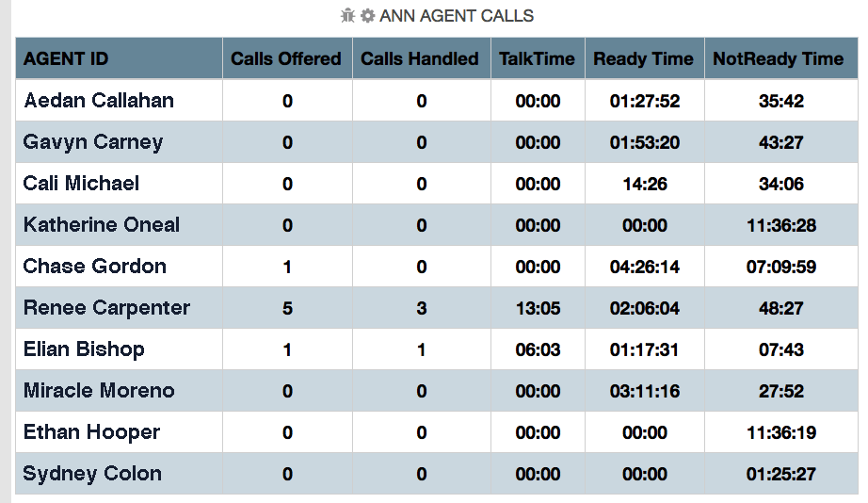Select agent Gavyn Carney
The height and width of the screenshot is (503, 868).
click(x=93, y=142)
